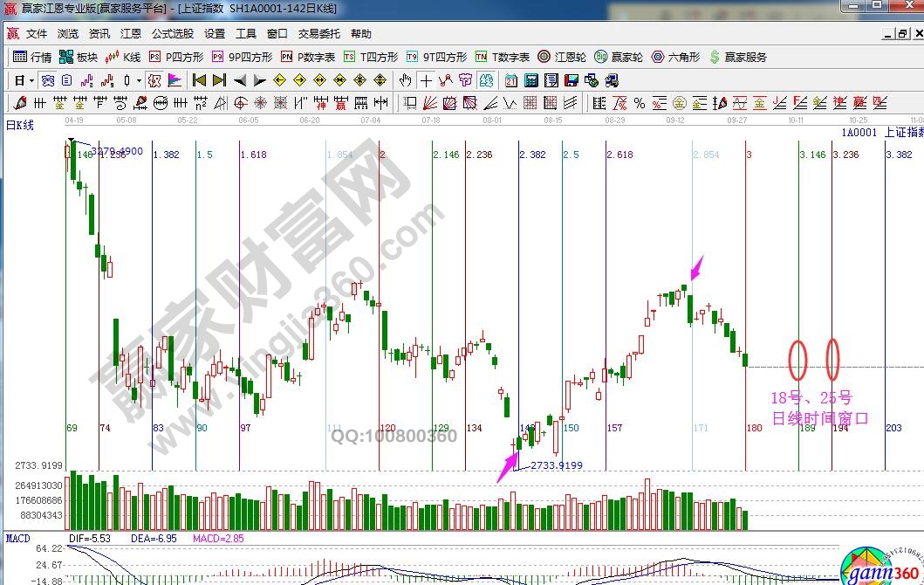Open the 赢 application system menu icon
924x585 pixels.
click(x=13, y=33)
